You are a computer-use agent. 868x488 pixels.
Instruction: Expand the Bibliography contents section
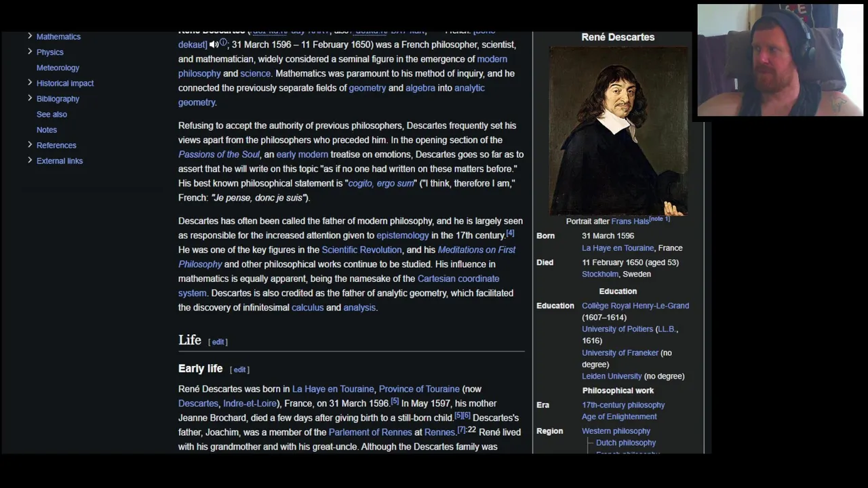(30, 98)
